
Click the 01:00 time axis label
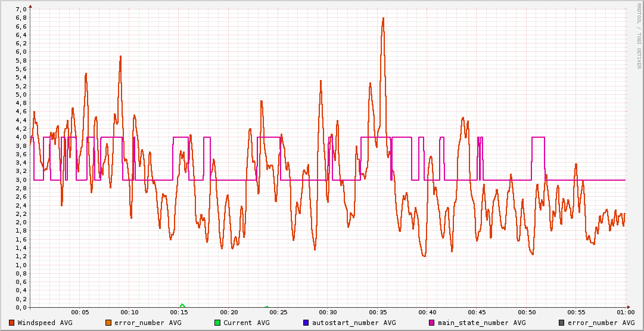[x=625, y=312]
